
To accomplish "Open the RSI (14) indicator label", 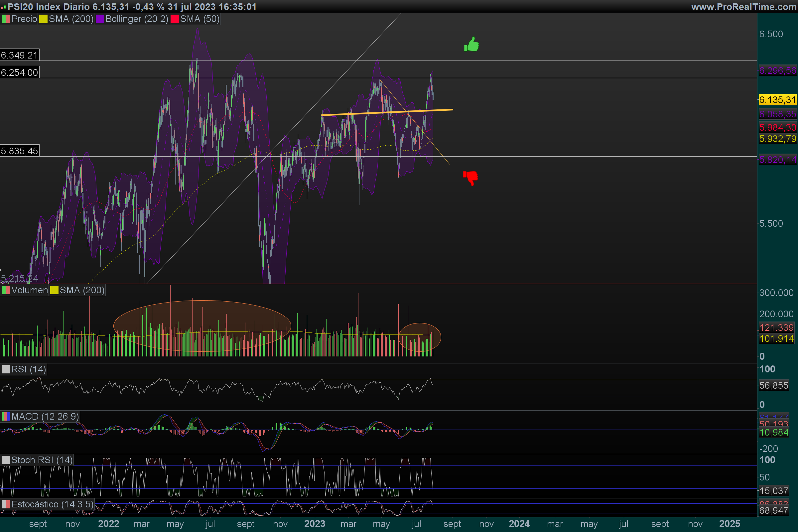I will coord(28,369).
